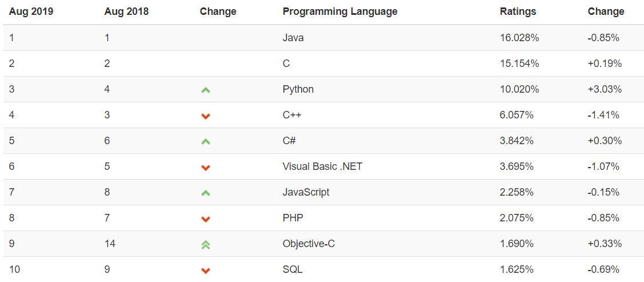
Task: Click the Aug 2018 column header
Action: pyautogui.click(x=126, y=11)
